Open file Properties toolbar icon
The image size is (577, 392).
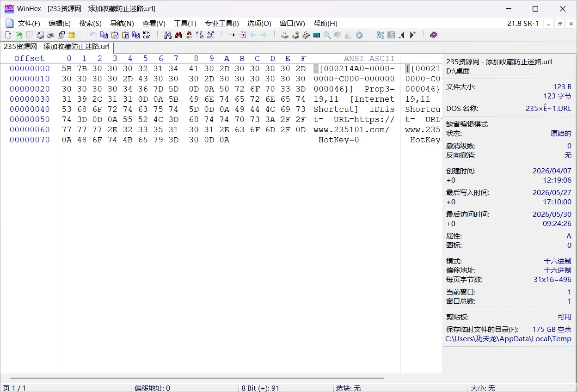(x=61, y=35)
